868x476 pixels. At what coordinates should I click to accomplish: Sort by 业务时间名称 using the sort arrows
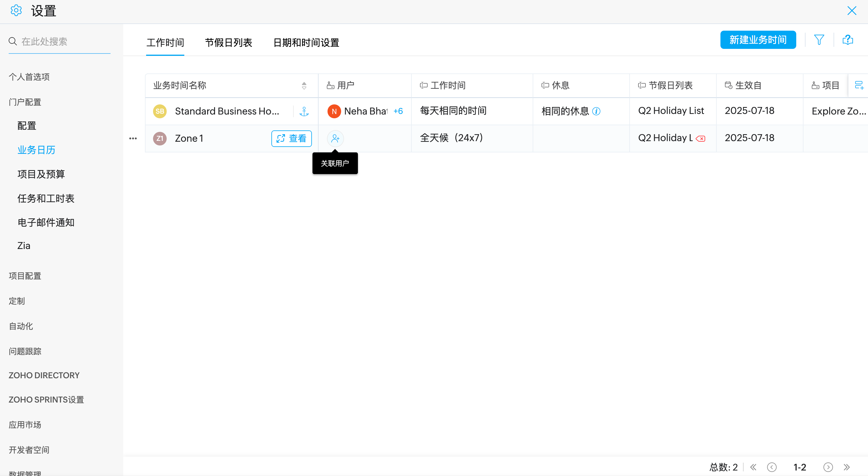coord(304,86)
